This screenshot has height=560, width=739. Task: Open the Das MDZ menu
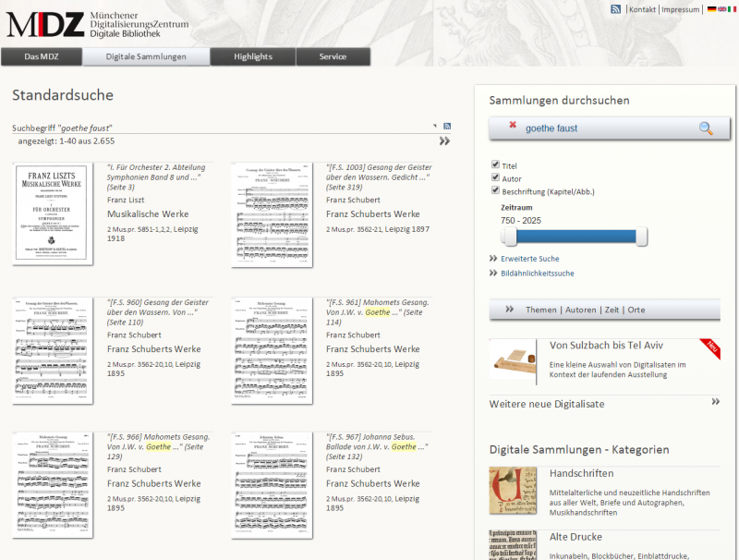click(x=42, y=56)
